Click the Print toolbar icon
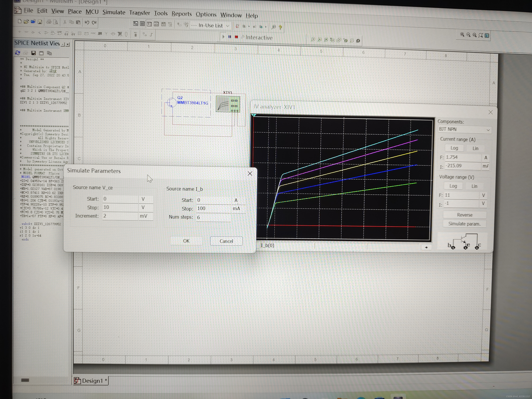The width and height of the screenshot is (532, 399). [49, 22]
